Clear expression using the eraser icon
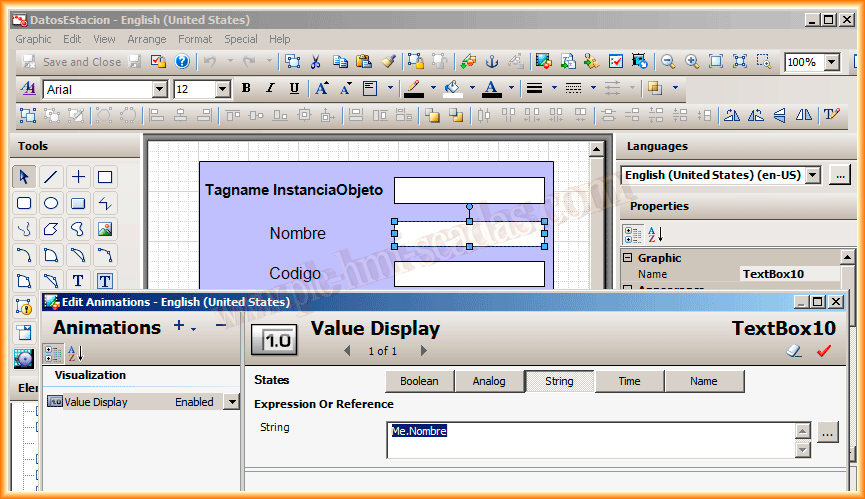 coord(795,351)
